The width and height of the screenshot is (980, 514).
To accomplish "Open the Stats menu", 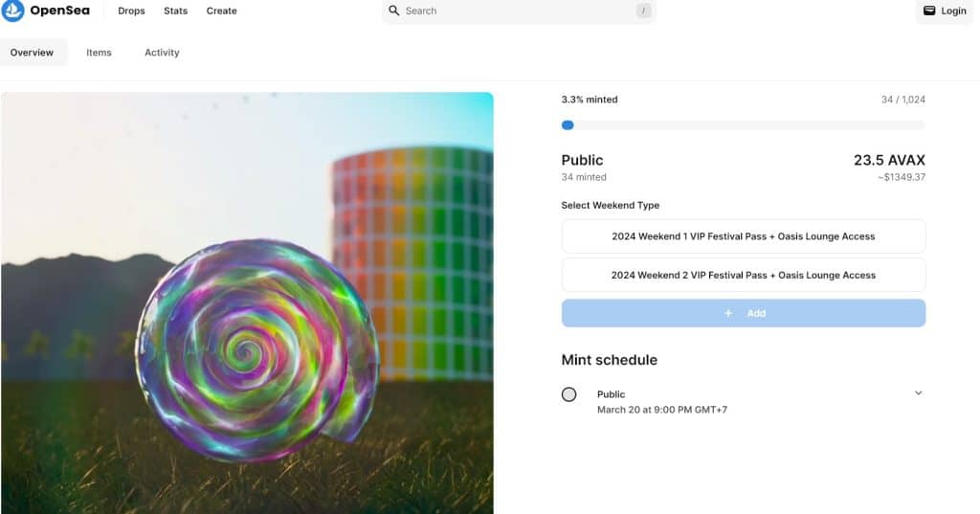I will pos(176,11).
